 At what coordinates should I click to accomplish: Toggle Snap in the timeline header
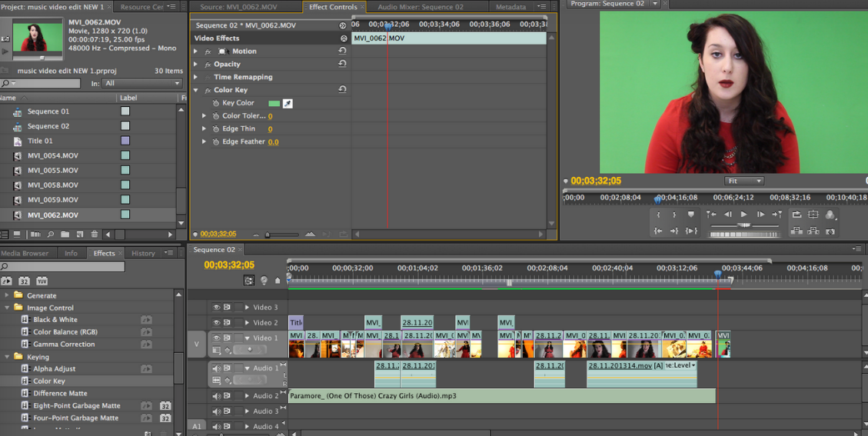click(249, 281)
